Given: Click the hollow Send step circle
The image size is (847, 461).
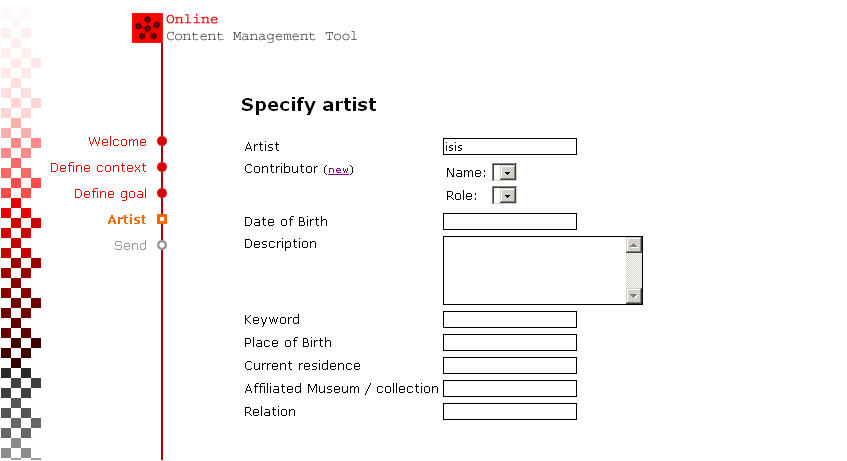Looking at the screenshot, I should [x=162, y=245].
